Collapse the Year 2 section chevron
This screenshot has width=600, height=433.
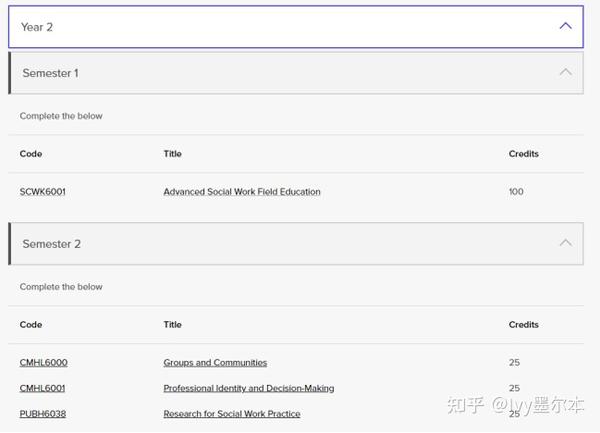click(x=565, y=26)
